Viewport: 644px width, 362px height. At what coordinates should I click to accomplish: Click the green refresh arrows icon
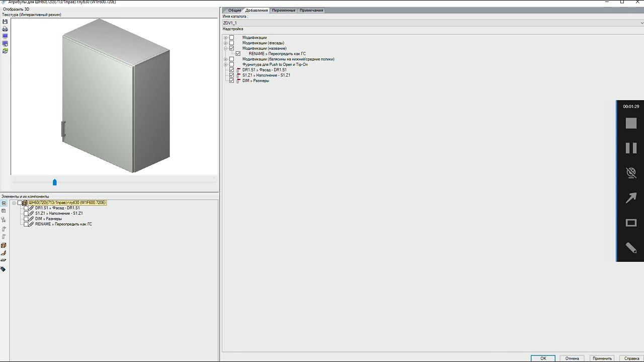(5, 51)
